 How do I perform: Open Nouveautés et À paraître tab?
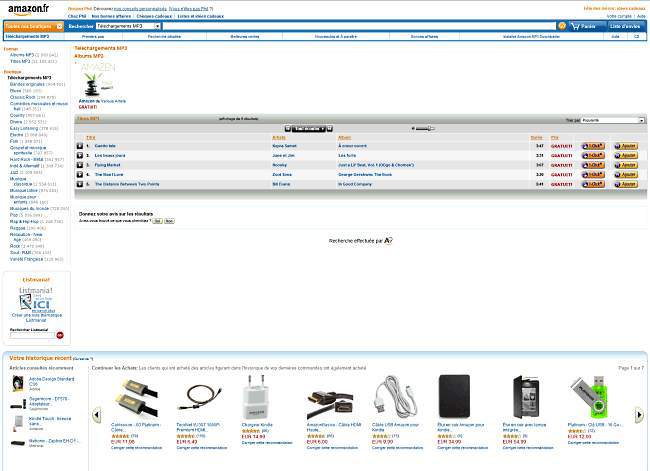tap(335, 36)
